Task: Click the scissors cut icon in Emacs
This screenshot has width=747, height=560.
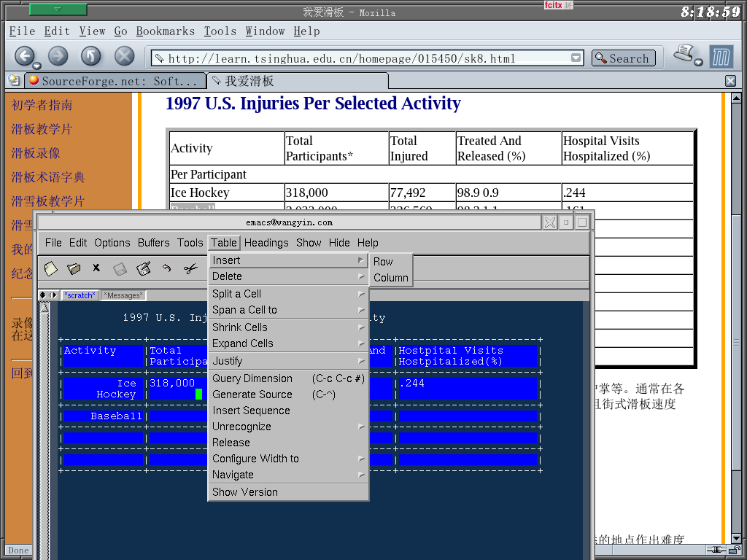Action: tap(190, 269)
